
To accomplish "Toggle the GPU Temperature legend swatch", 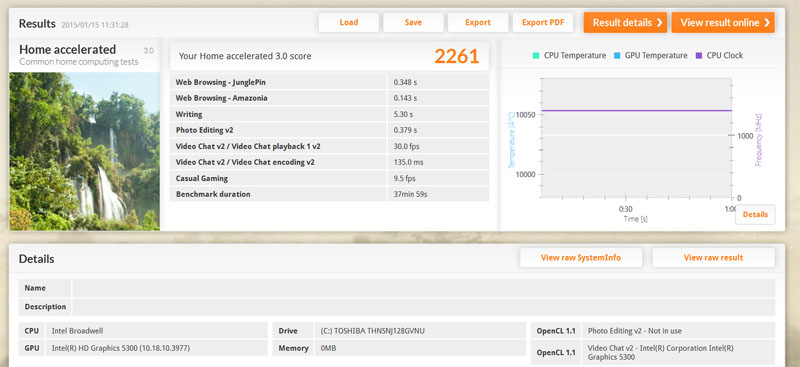I will tap(617, 56).
